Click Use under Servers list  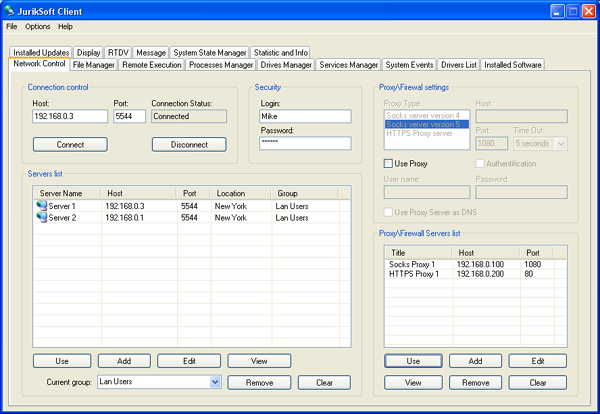(x=62, y=361)
